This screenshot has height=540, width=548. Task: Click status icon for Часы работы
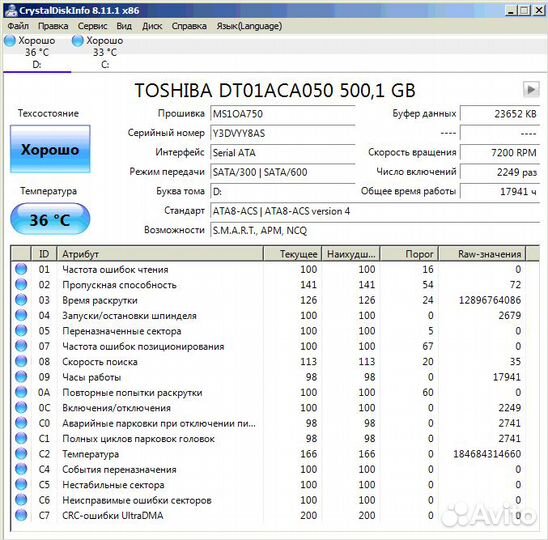coord(21,377)
